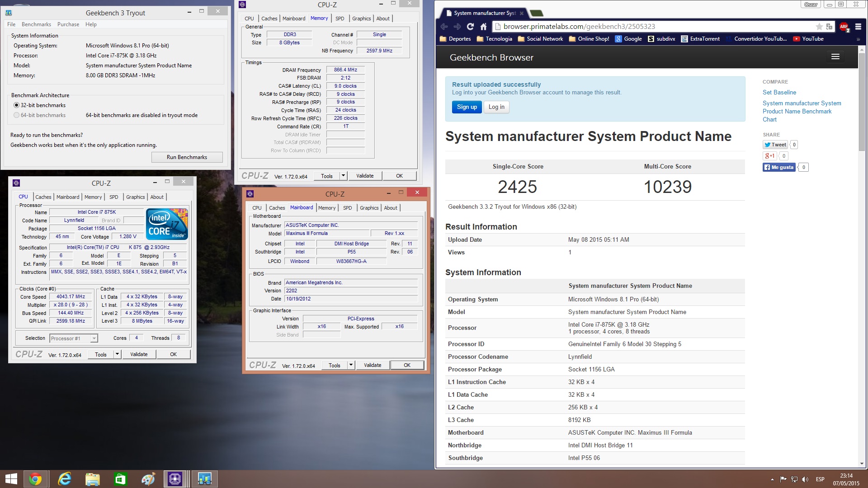Reload the Geekbench Browser page
Image resolution: width=868 pixels, height=488 pixels.
(470, 27)
